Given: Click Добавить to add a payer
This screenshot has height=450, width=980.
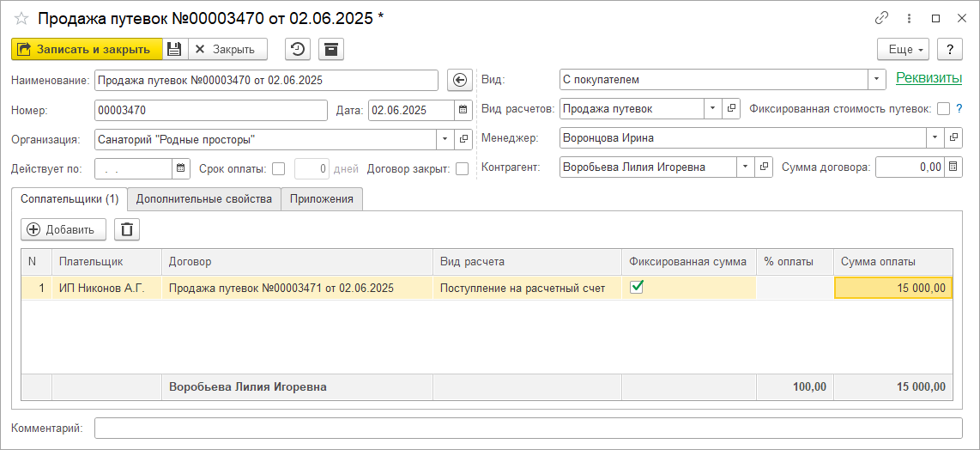Looking at the screenshot, I should [x=64, y=229].
